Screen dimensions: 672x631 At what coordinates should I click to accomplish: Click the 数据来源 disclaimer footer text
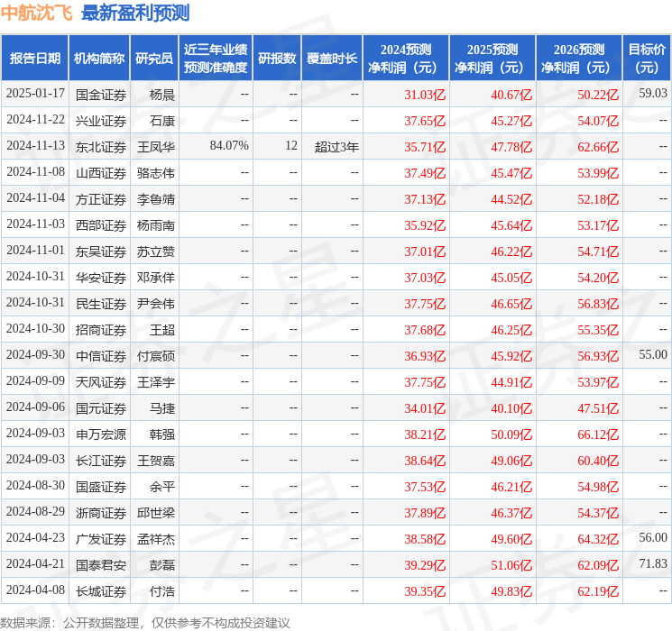(x=145, y=622)
